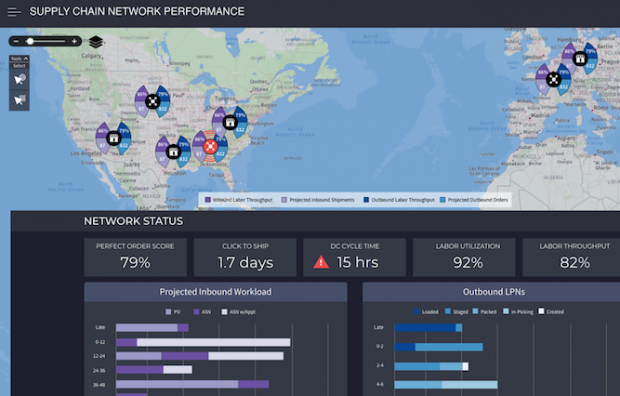620x396 pixels.
Task: Click the Inbound Labor Throughput legend swatch
Action: coord(208,200)
